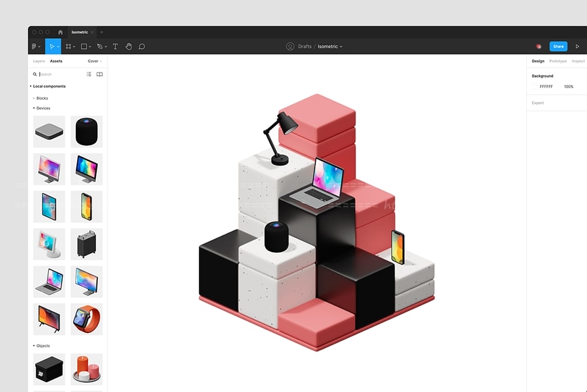Click the FFFFFF hex value field
Viewport: 587px width, 392px height.
(546, 87)
